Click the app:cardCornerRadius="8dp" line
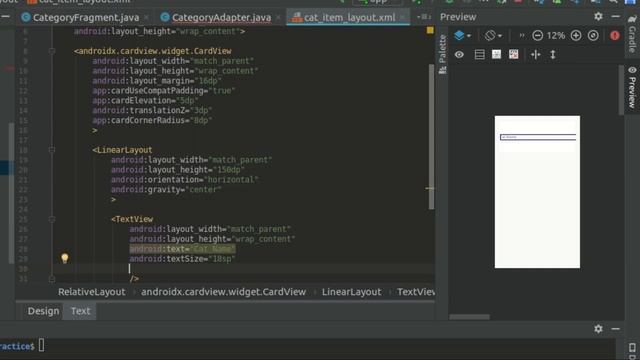 tap(152, 120)
